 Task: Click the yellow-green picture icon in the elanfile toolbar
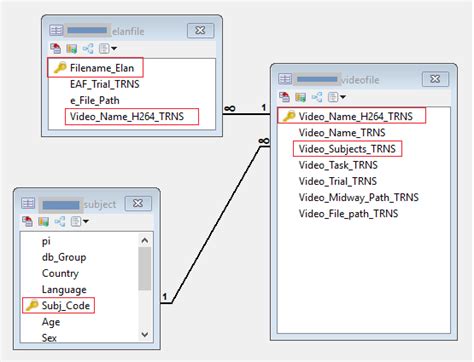point(71,49)
